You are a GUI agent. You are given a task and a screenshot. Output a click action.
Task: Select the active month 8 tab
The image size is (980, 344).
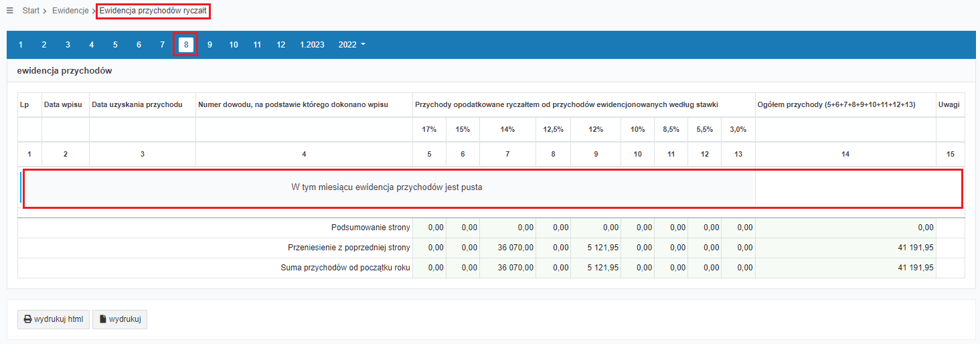click(x=186, y=45)
